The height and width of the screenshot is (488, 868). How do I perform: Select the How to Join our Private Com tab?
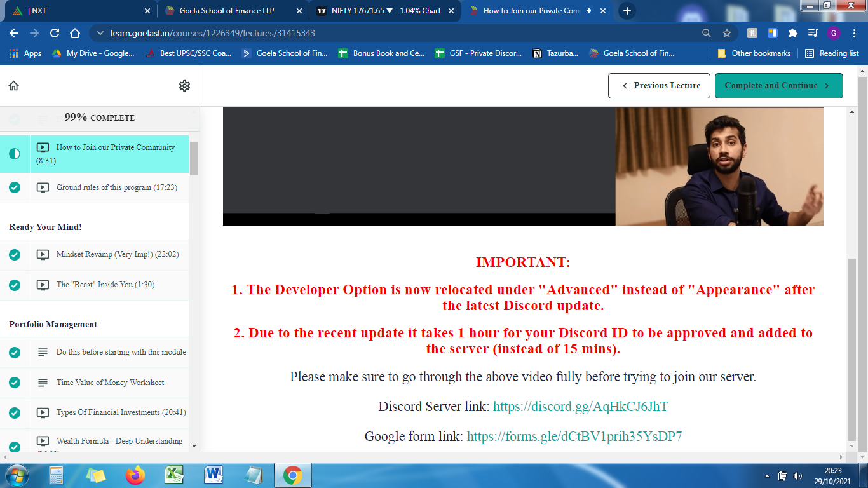click(537, 11)
